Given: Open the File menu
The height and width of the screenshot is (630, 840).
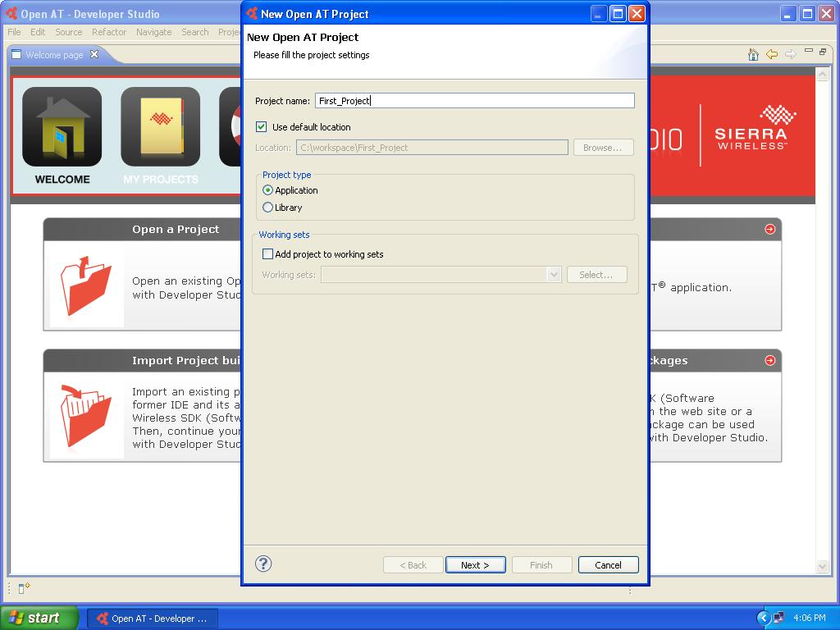Looking at the screenshot, I should (x=14, y=32).
